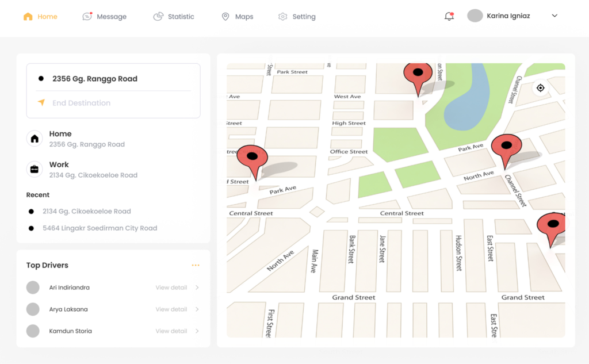Select the Work briefcase icon

tap(35, 169)
